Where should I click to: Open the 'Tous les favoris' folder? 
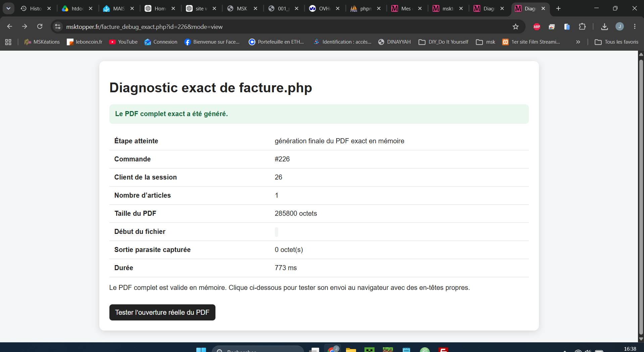pyautogui.click(x=616, y=42)
